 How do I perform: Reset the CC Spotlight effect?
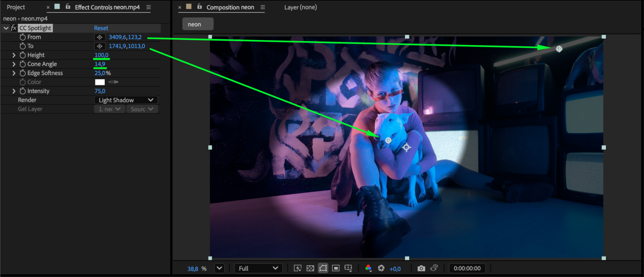pyautogui.click(x=101, y=28)
